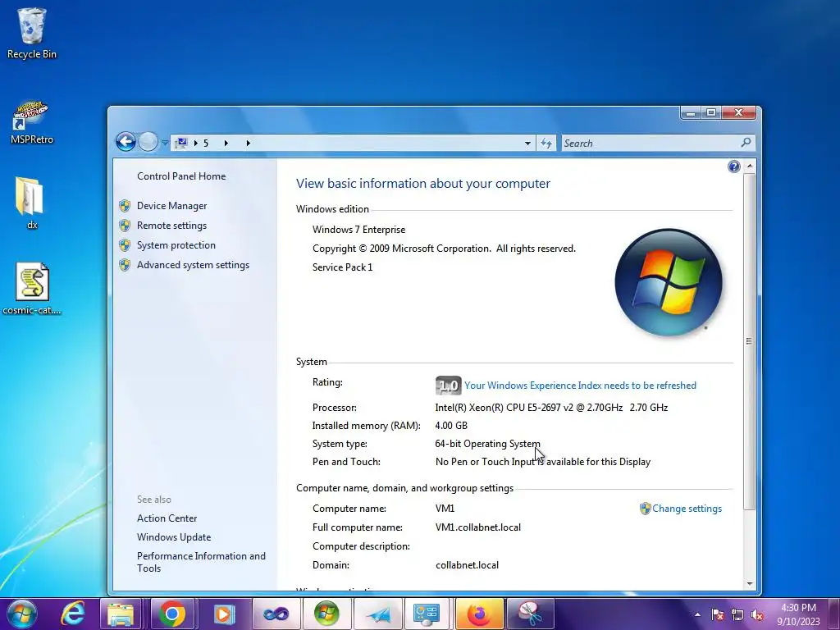Image resolution: width=840 pixels, height=630 pixels.
Task: Select the Recycle Bin desktop icon
Action: point(32,33)
